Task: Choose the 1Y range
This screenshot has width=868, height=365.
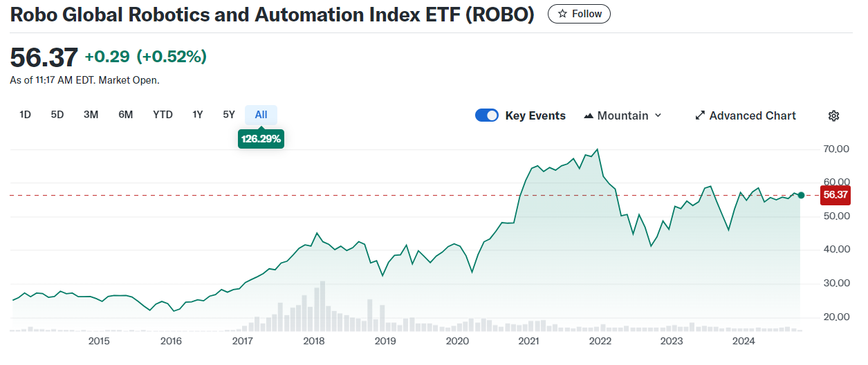Action: tap(198, 115)
